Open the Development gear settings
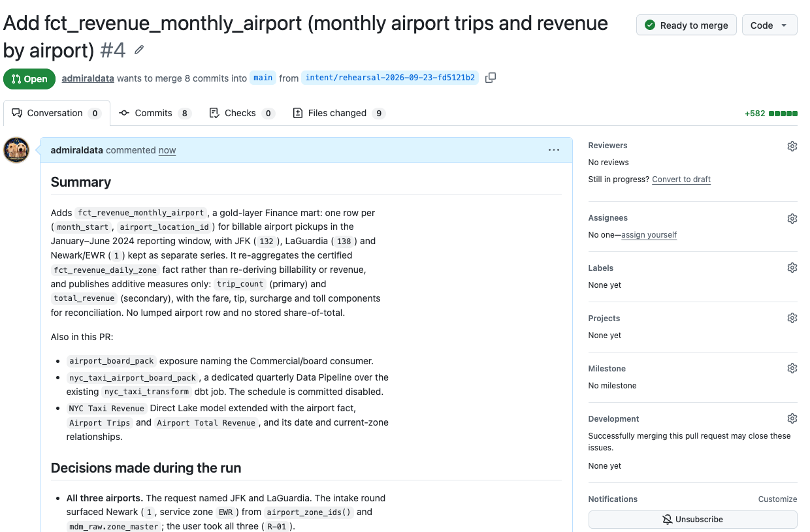Viewport: 810px width, 532px height. [x=792, y=419]
